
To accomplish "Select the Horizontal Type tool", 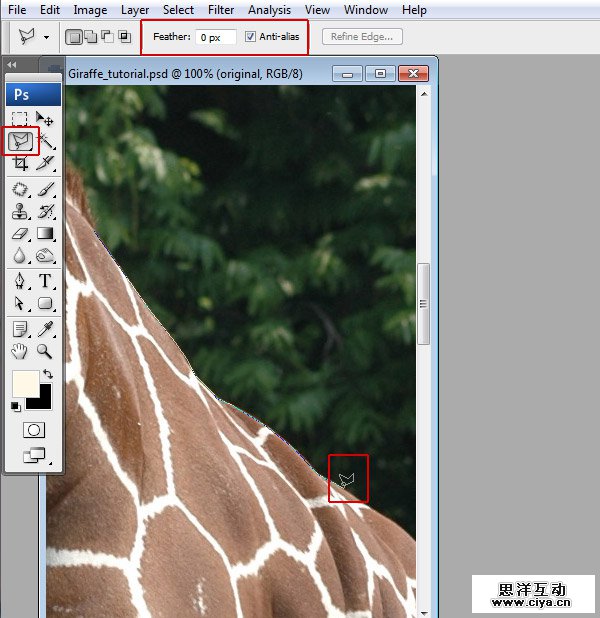I will (x=46, y=281).
